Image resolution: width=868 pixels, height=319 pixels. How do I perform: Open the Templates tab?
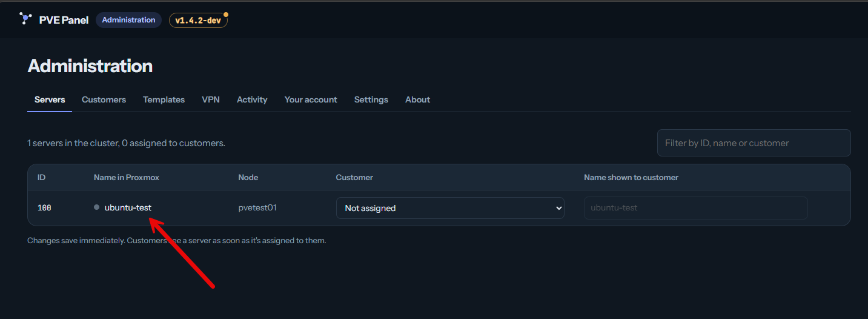[x=164, y=99]
